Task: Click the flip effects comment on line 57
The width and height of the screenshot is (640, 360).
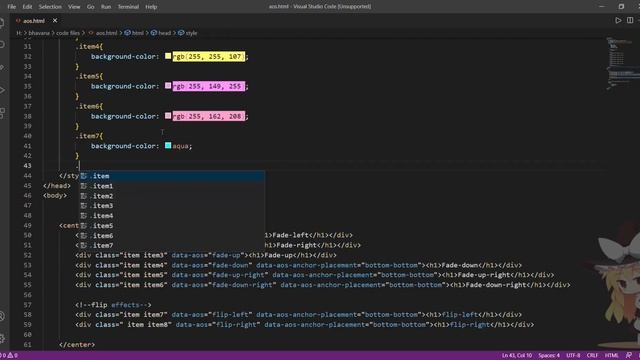Action: point(113,305)
